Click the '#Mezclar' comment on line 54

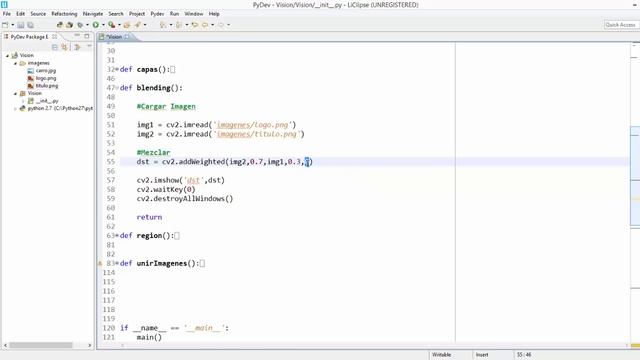(x=153, y=153)
